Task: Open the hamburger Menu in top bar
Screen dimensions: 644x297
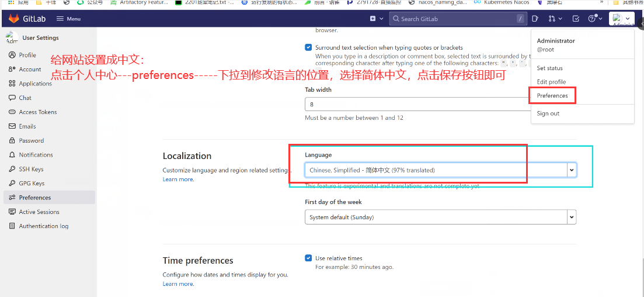Action: click(x=68, y=19)
